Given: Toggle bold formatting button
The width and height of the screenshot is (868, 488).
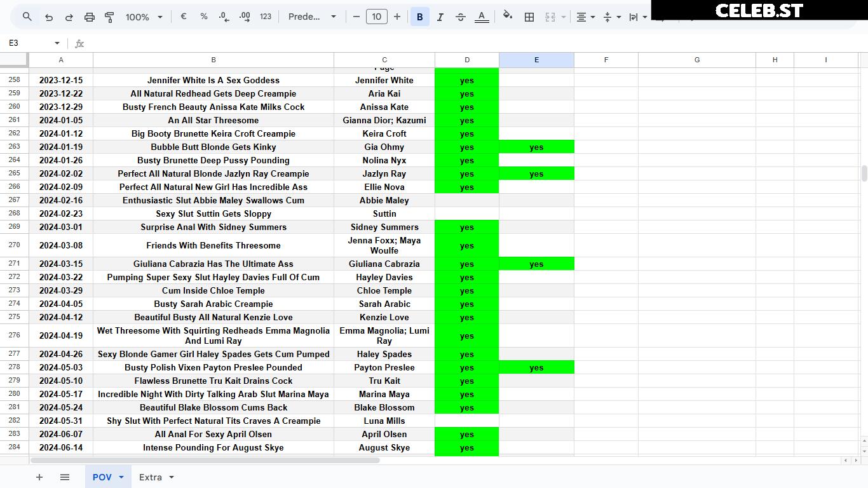Looking at the screenshot, I should pos(420,17).
